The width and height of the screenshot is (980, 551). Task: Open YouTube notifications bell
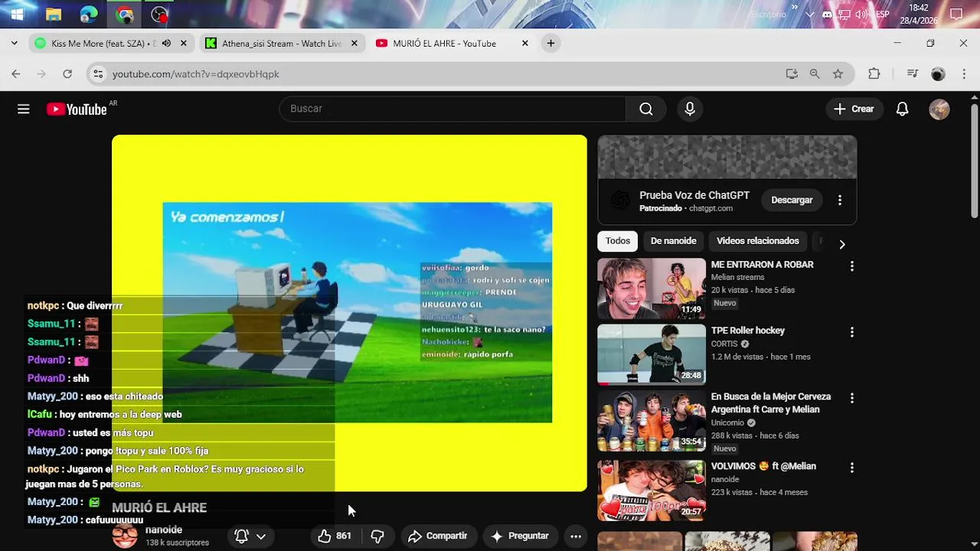tap(902, 109)
